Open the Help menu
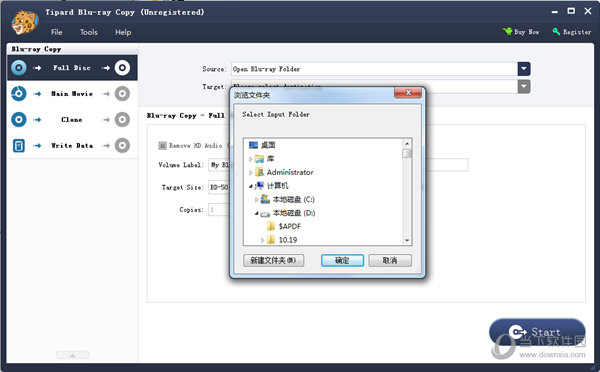Screen dimensions: 600x372 click(123, 32)
